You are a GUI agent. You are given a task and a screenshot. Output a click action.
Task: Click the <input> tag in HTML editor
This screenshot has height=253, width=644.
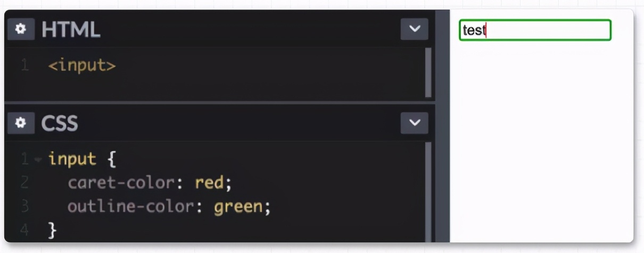point(82,66)
